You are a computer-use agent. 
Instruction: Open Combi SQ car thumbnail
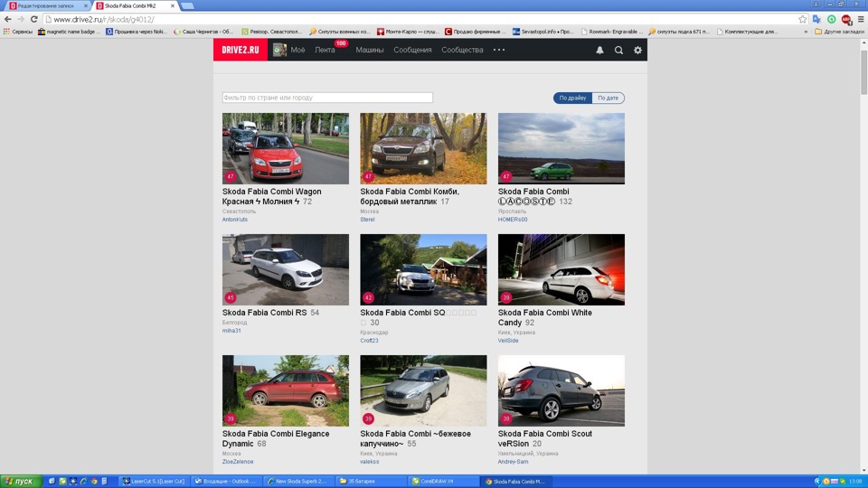click(x=423, y=269)
